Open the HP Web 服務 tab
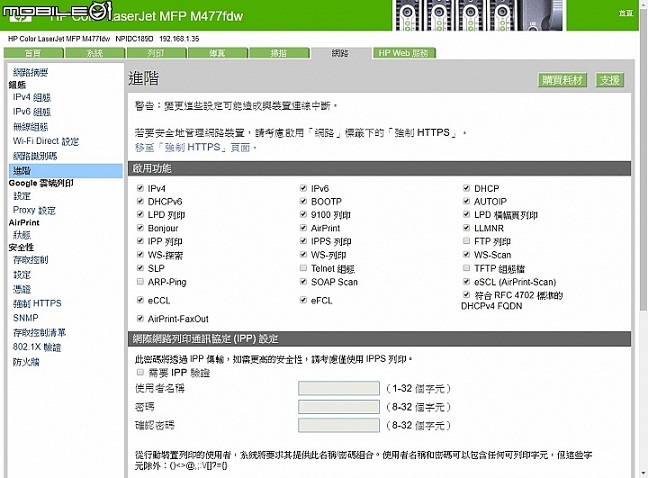This screenshot has width=648, height=478. click(404, 53)
